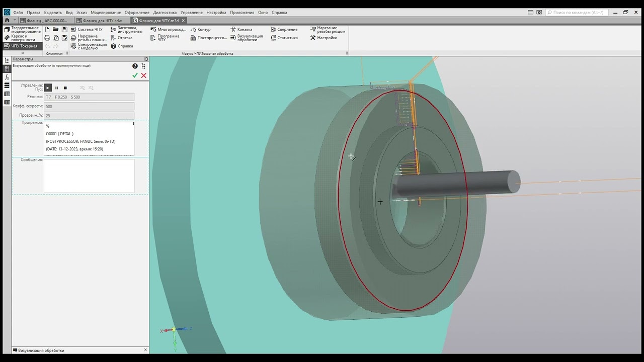Image resolution: width=644 pixels, height=362 pixels.
Task: Start playback with Пуск button
Action: [48, 87]
